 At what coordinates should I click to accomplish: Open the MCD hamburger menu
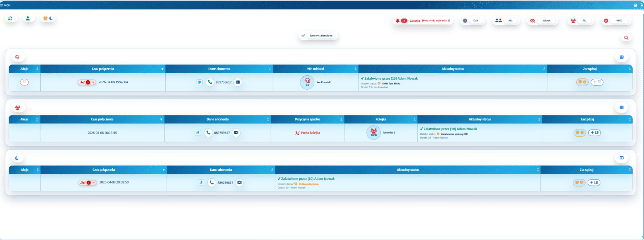pos(1,5)
